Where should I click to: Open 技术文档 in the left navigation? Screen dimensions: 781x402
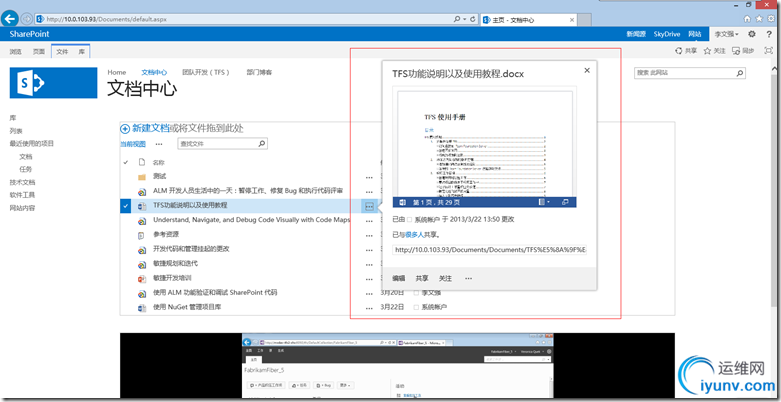tap(22, 182)
